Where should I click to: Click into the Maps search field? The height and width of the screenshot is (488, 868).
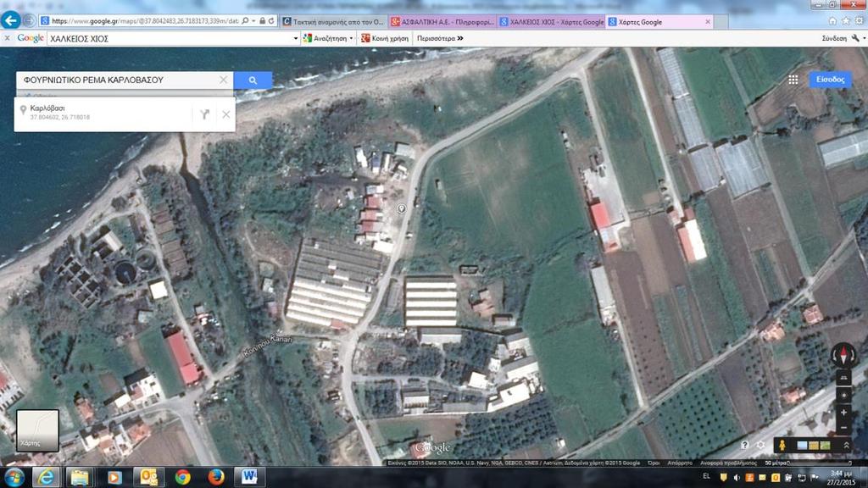(x=119, y=80)
